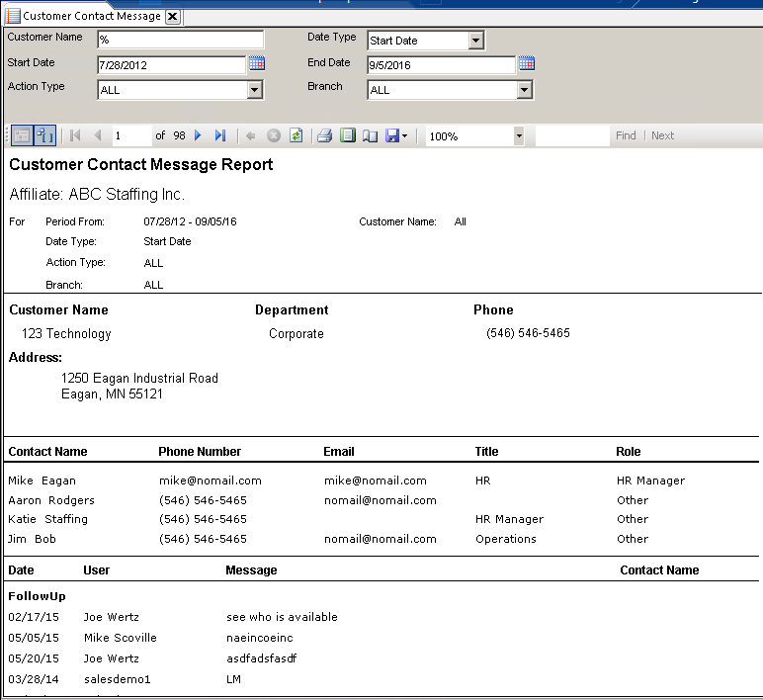Go to first page of report
Image resolution: width=763 pixels, height=700 pixels.
[75, 135]
